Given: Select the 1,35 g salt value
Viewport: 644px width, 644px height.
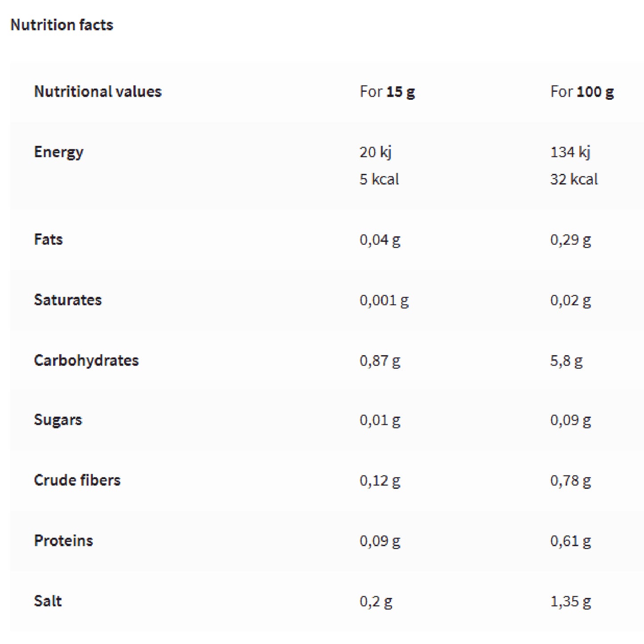Looking at the screenshot, I should pyautogui.click(x=570, y=602).
